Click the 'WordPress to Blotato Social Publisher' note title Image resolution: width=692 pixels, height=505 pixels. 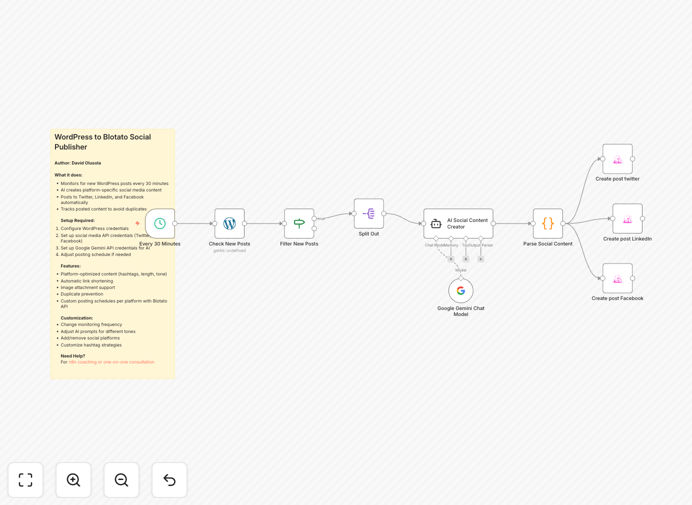pyautogui.click(x=103, y=142)
